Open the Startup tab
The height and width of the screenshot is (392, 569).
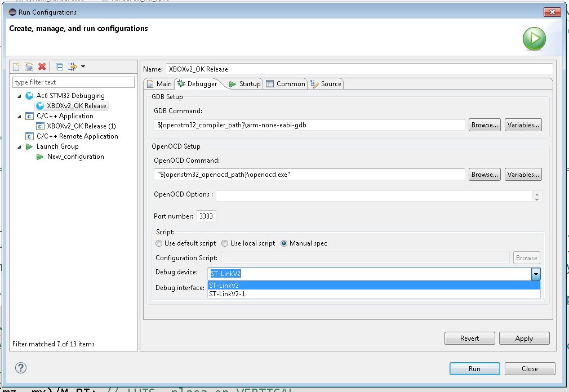245,84
